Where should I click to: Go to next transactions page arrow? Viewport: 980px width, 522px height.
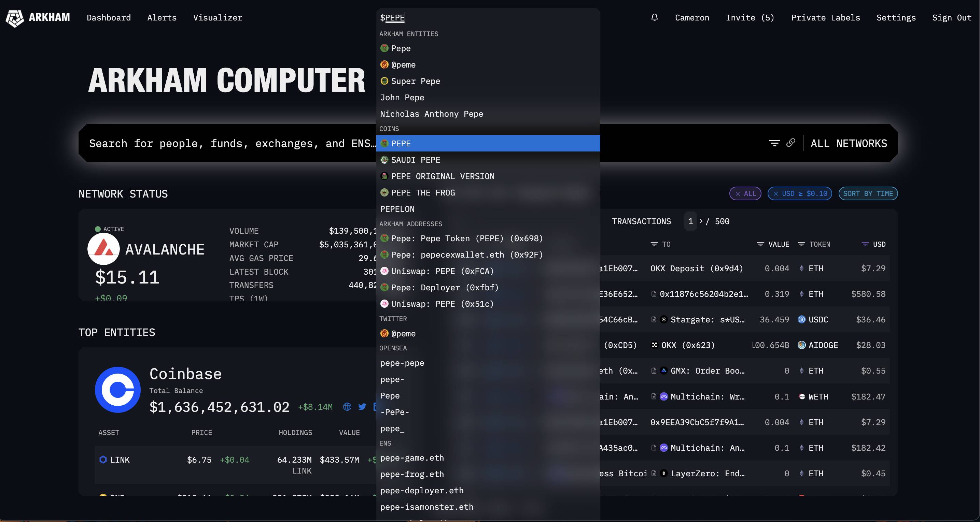point(701,221)
